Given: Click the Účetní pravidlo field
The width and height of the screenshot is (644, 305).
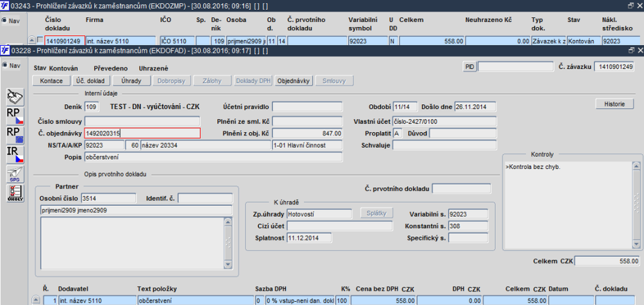Looking at the screenshot, I should pos(307,107).
